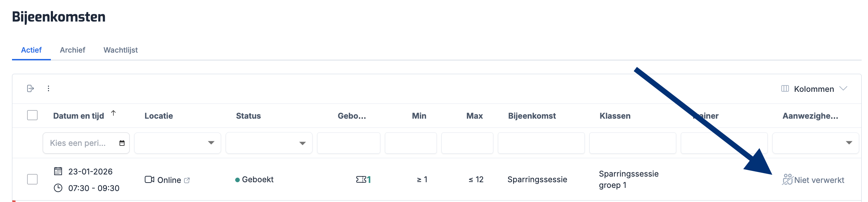Click the calendar icon in date filter
This screenshot has width=868, height=202.
pos(122,143)
